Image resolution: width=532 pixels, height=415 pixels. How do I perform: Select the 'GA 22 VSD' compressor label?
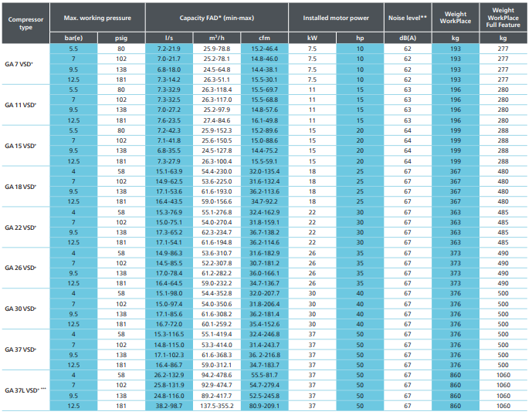click(x=20, y=228)
